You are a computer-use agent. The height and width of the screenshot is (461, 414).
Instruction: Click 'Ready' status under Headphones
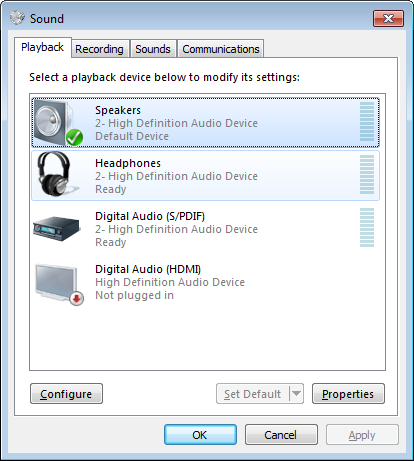coord(111,189)
